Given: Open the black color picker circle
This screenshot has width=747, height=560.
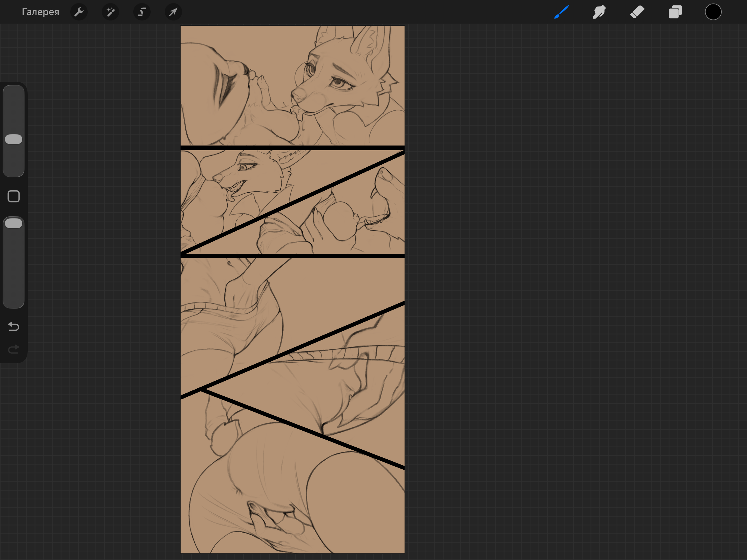Looking at the screenshot, I should 713,12.
